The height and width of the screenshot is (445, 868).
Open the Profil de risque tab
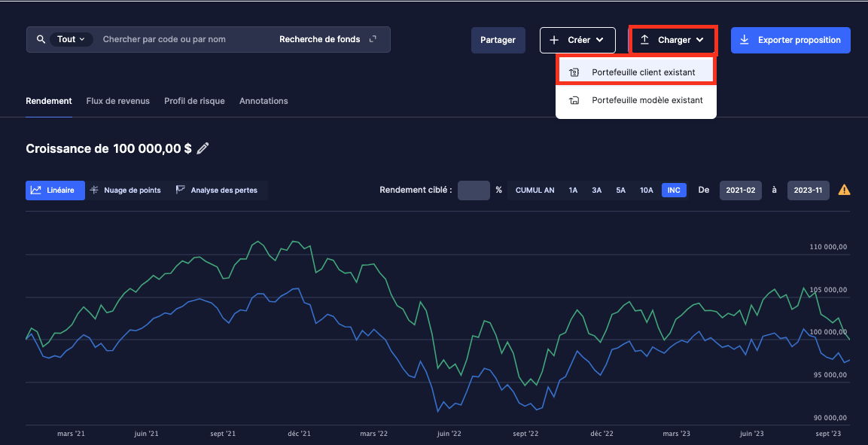194,101
